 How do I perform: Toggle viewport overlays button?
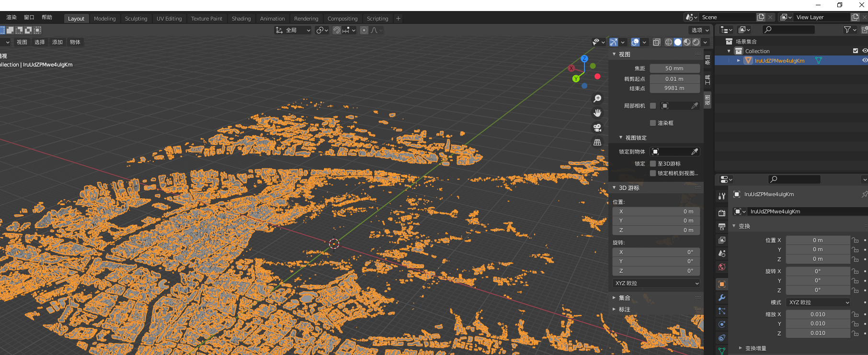click(635, 42)
